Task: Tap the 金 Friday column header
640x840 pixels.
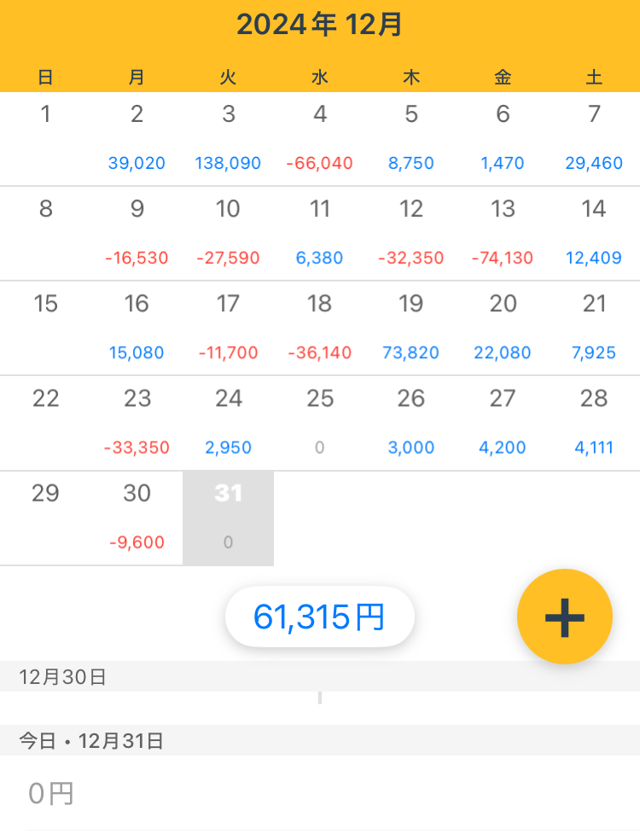Action: point(503,77)
